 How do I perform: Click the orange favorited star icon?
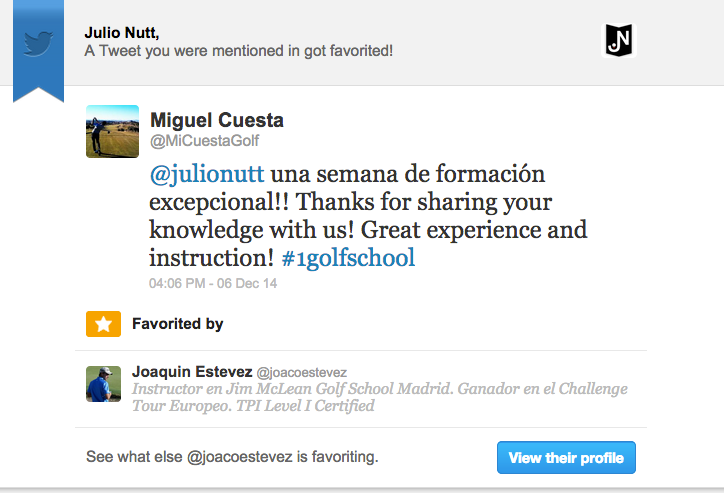[x=102, y=324]
